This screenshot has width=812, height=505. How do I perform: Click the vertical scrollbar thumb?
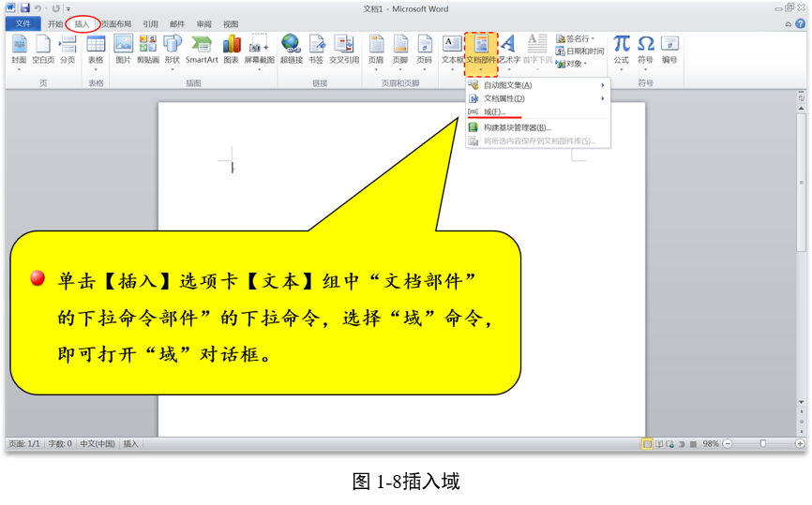click(801, 182)
